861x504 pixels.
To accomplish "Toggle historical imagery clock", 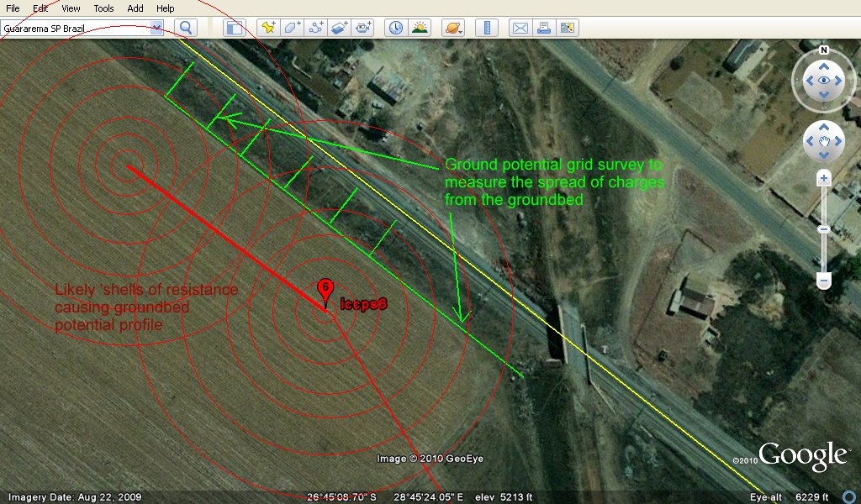I will (x=395, y=28).
